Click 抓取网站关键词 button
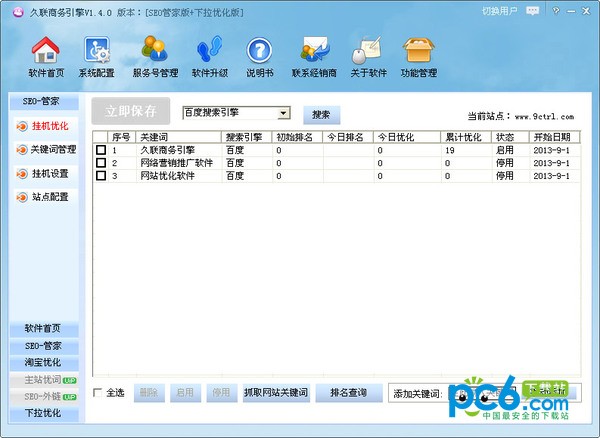This screenshot has width=600, height=438. (x=276, y=393)
